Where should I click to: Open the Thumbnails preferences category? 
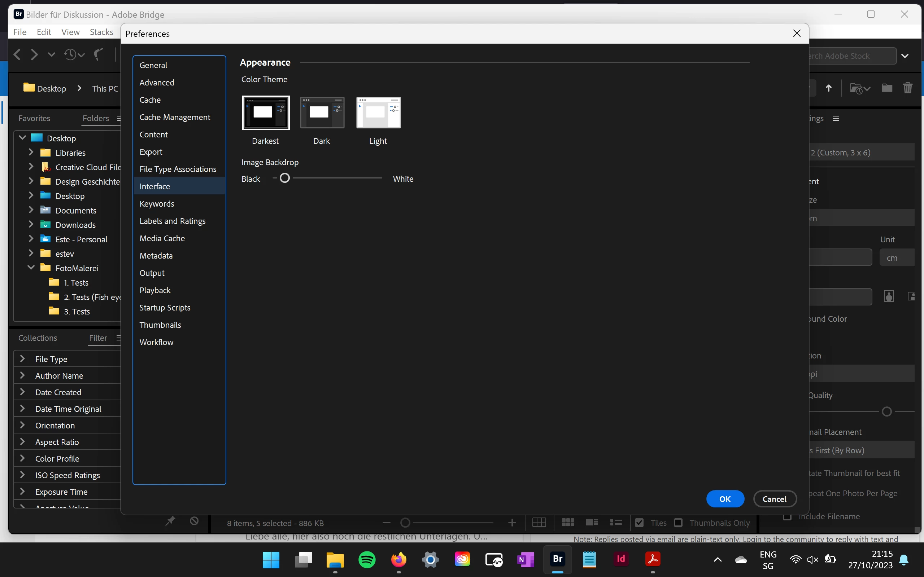160,325
